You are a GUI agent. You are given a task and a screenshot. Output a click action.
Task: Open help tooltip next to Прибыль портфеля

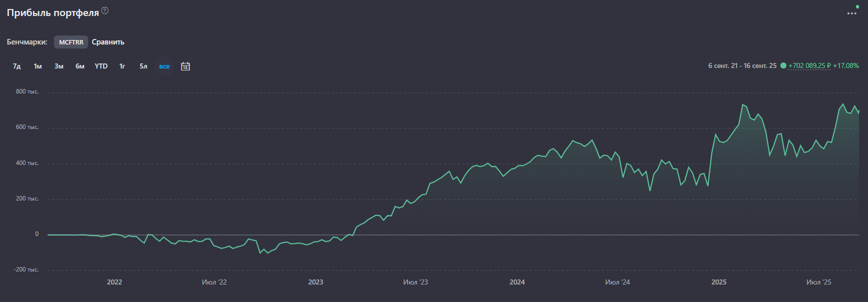click(x=105, y=10)
